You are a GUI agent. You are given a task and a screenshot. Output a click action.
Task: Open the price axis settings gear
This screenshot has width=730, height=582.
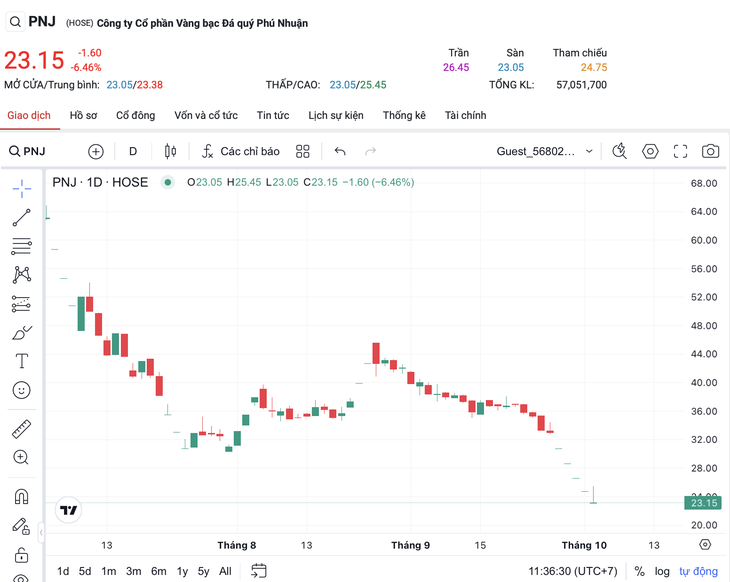705,545
